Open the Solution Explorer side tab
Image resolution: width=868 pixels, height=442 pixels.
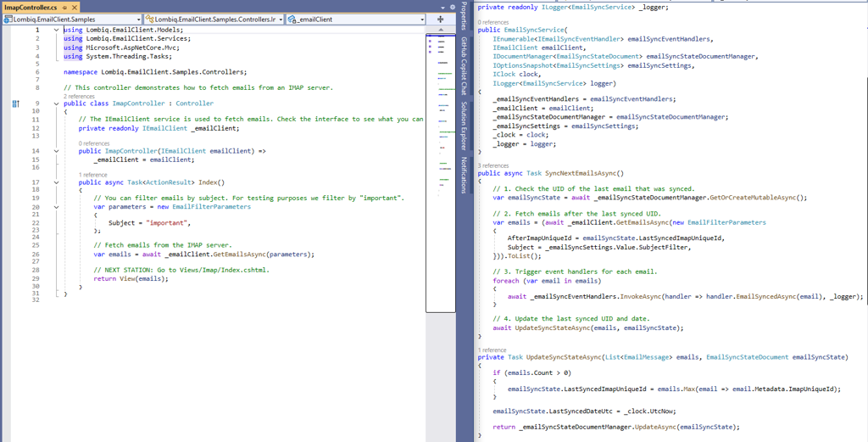[464, 126]
